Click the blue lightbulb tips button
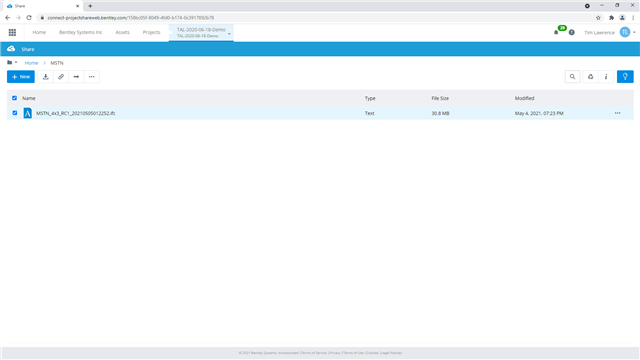640x360 pixels. click(625, 77)
